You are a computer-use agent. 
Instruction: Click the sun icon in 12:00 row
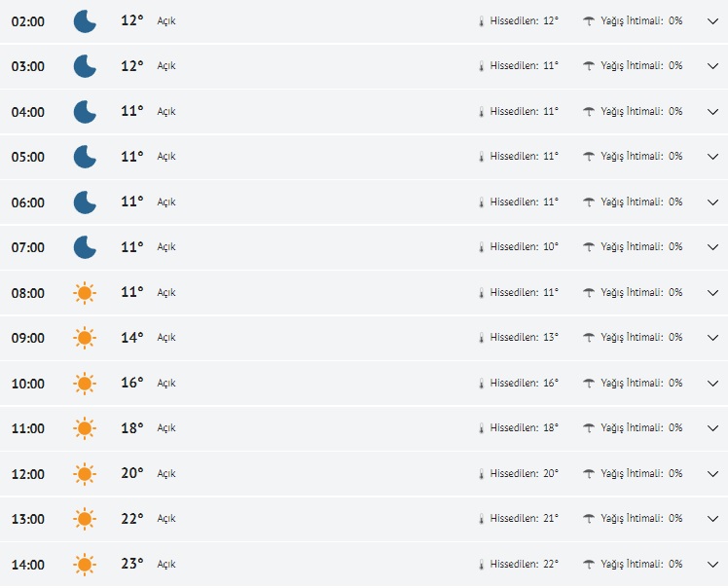(x=85, y=474)
